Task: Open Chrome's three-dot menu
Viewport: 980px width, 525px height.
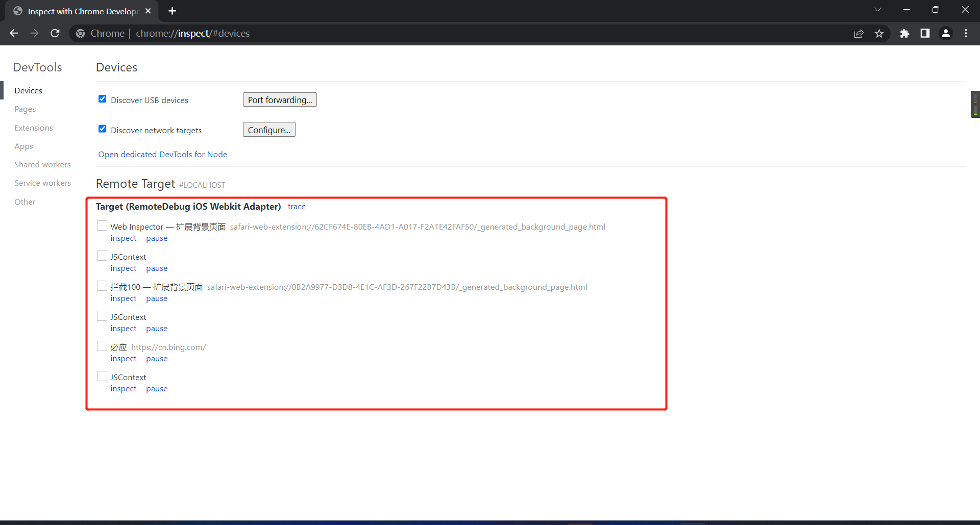Action: (x=966, y=33)
